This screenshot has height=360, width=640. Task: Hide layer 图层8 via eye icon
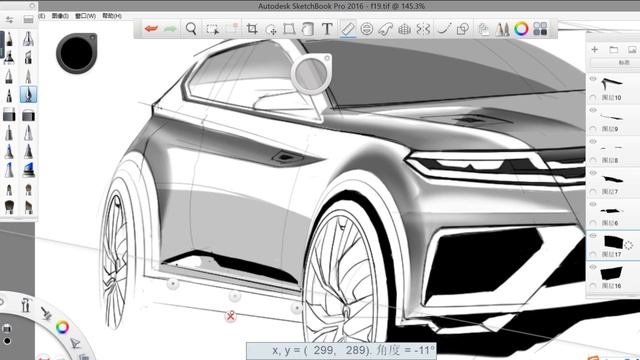click(x=593, y=142)
